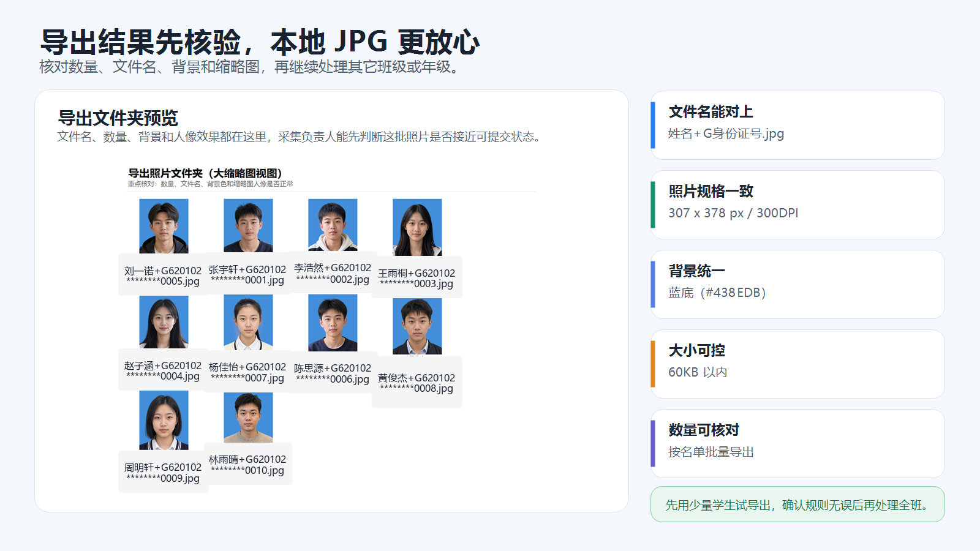Open the 周明轩 photo thumbnail
Image resolution: width=980 pixels, height=551 pixels.
coord(164,421)
